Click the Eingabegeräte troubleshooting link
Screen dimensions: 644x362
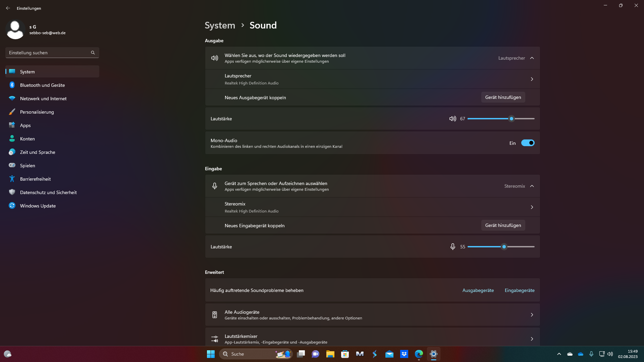point(519,290)
